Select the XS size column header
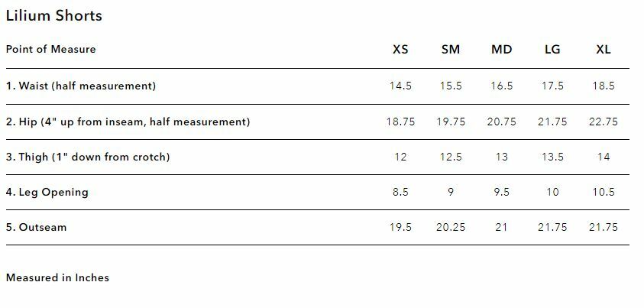Screen dimensions: 644x308 400,50
